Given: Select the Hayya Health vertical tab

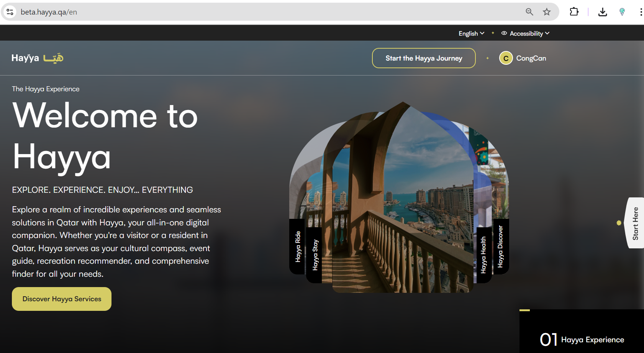Looking at the screenshot, I should click(x=483, y=255).
